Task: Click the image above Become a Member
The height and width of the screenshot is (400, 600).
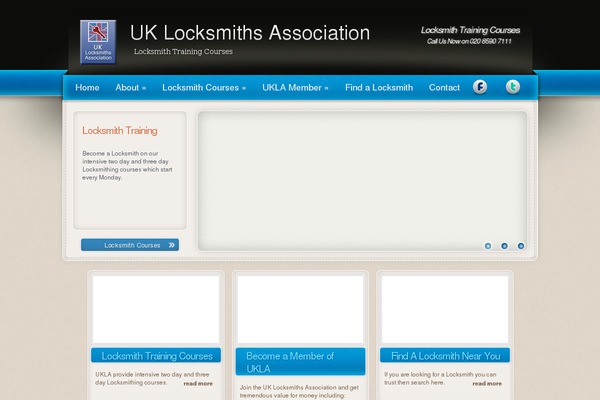Action: pos(300,309)
